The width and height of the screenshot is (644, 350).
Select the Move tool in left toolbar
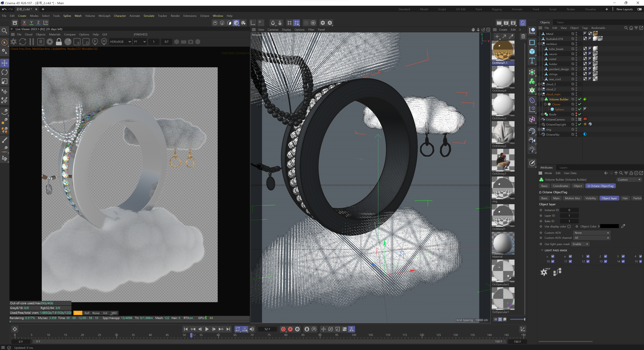pyautogui.click(x=5, y=63)
